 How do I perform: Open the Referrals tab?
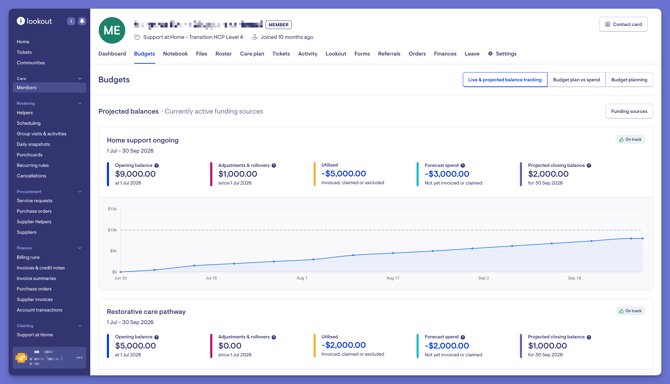[x=389, y=54]
